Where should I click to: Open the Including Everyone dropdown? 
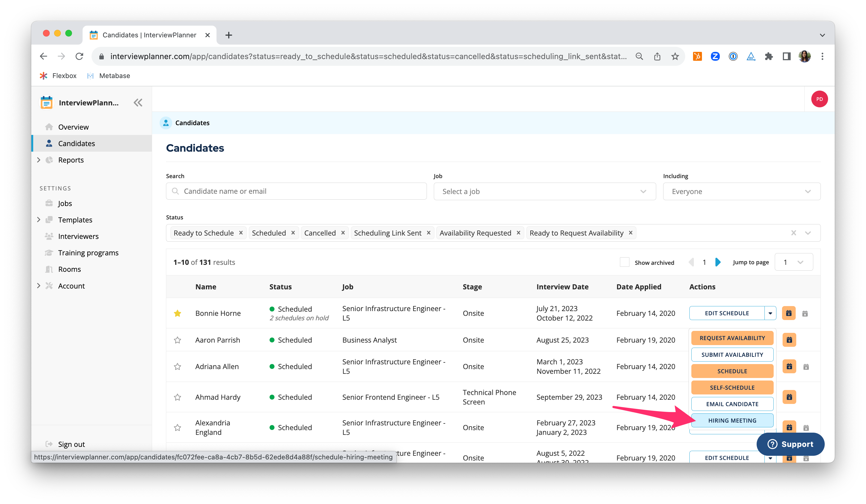click(x=741, y=192)
